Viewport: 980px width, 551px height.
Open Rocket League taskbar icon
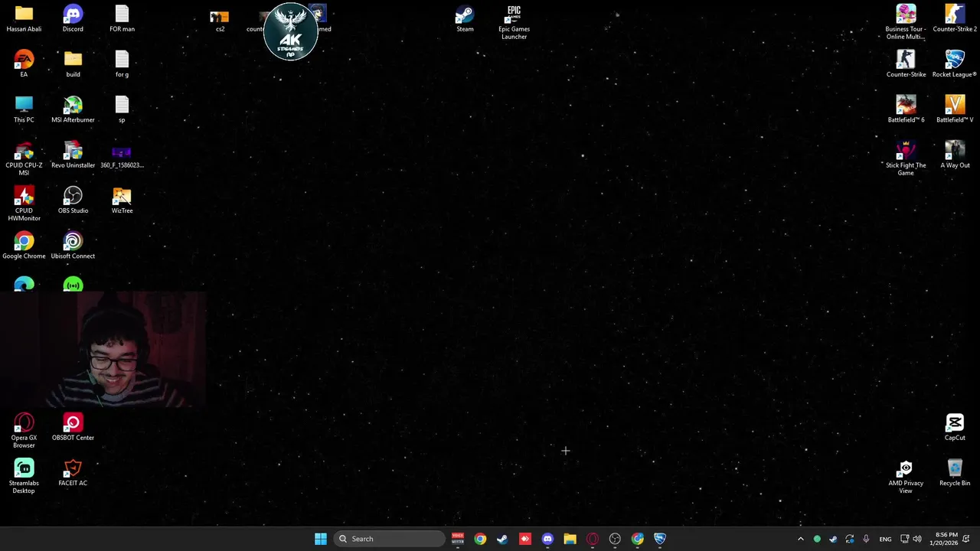coord(660,539)
